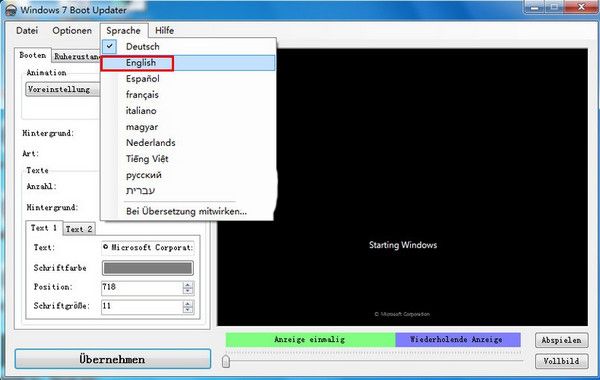Screen dimensions: 600x380
Task: Click the Text input field
Action: tap(148, 248)
